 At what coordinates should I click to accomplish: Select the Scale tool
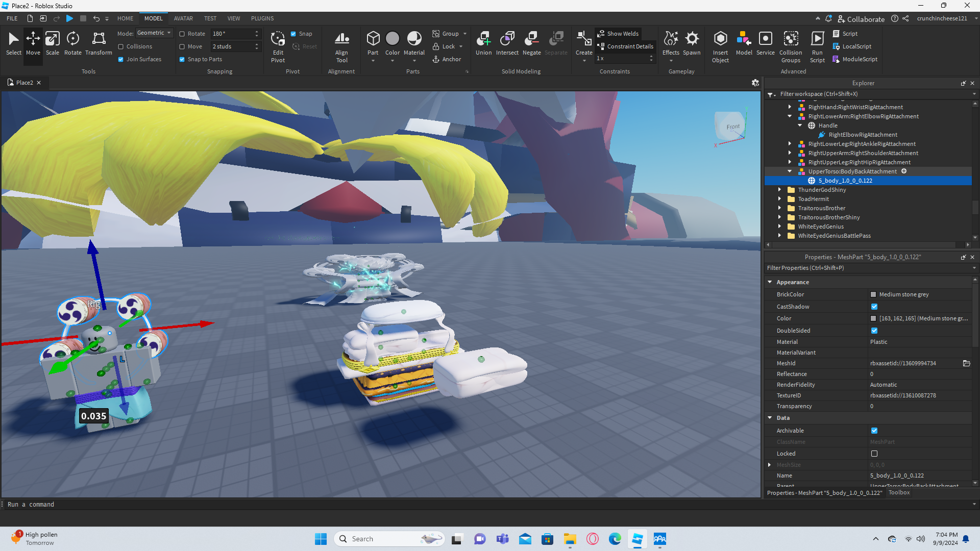pos(52,43)
